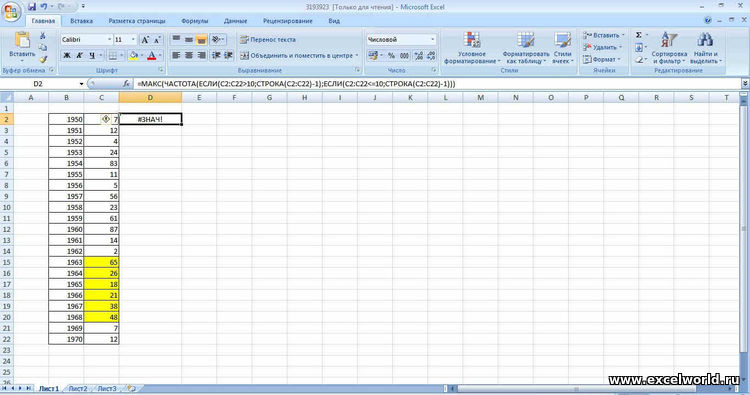Open Sort and Filter (Сортировка и фильтр)
This screenshot has width=750, height=395.
point(669,48)
